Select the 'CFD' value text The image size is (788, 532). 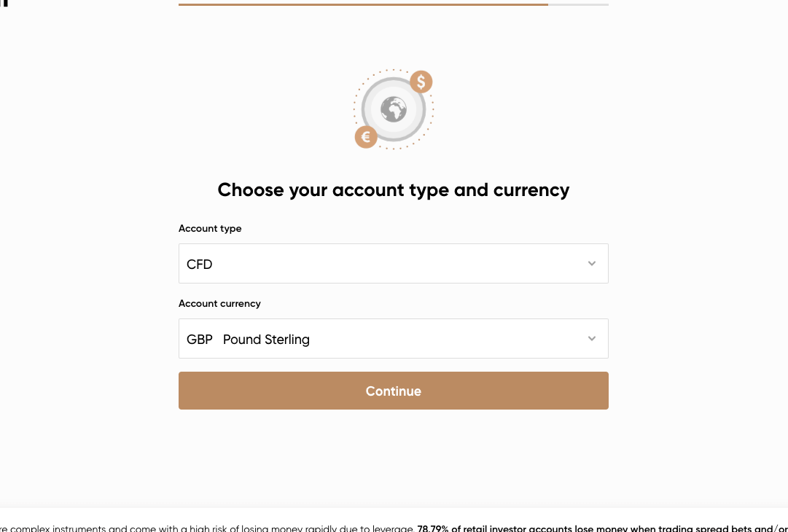(x=200, y=265)
